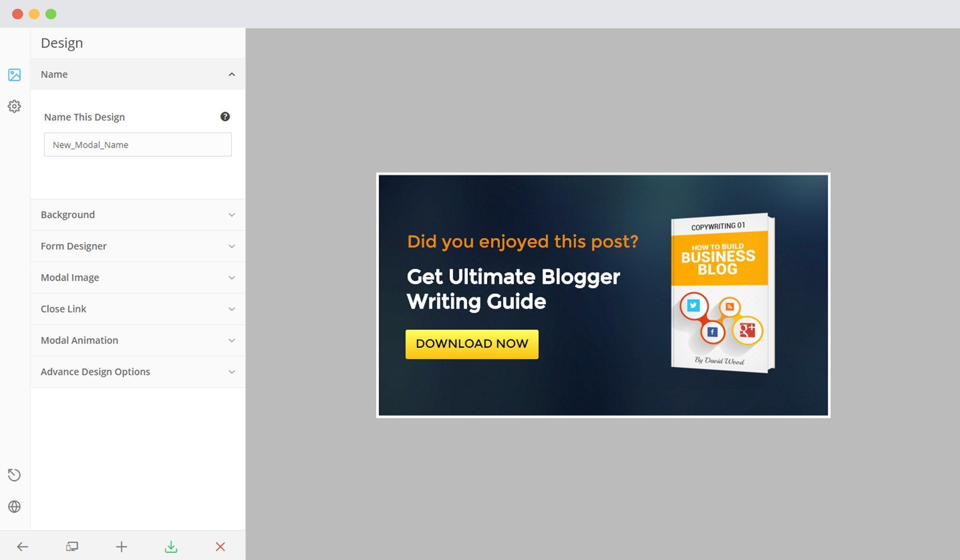The image size is (960, 560).
Task: Expand the Close Link section
Action: coord(138,309)
